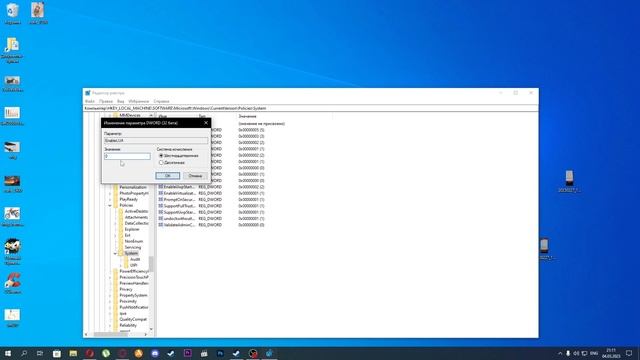
Task: Open network settings tray icon
Action: tap(584, 353)
